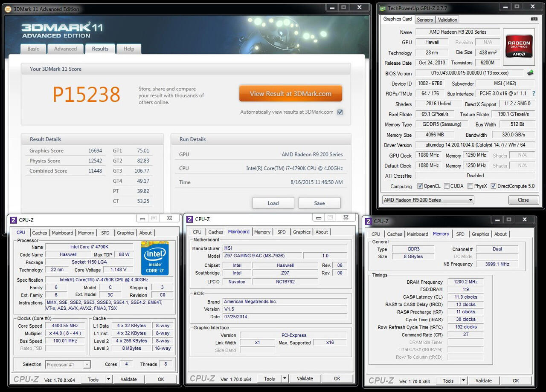Click the GPU-Z Name field
Image resolution: width=546 pixels, height=392 pixels.
pyautogui.click(x=458, y=32)
